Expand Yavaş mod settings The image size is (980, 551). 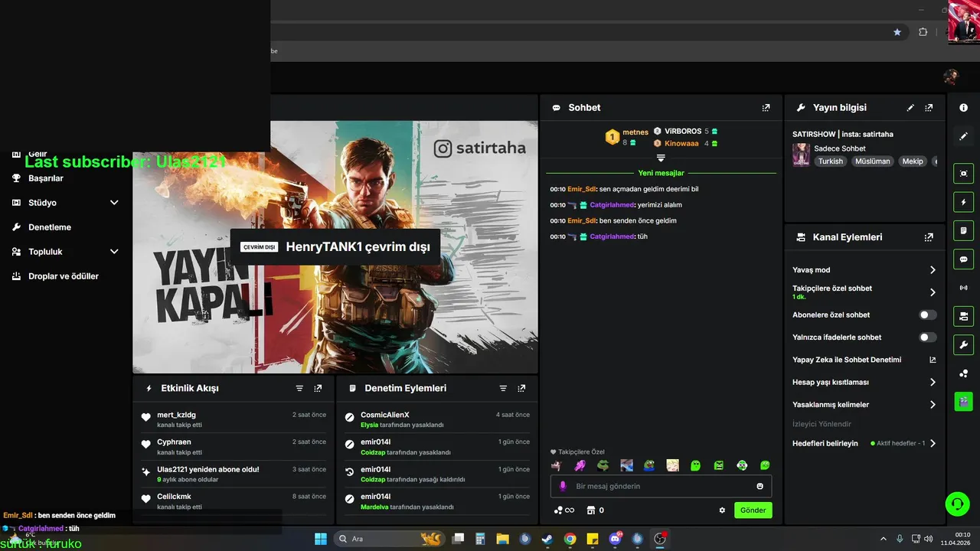(933, 270)
